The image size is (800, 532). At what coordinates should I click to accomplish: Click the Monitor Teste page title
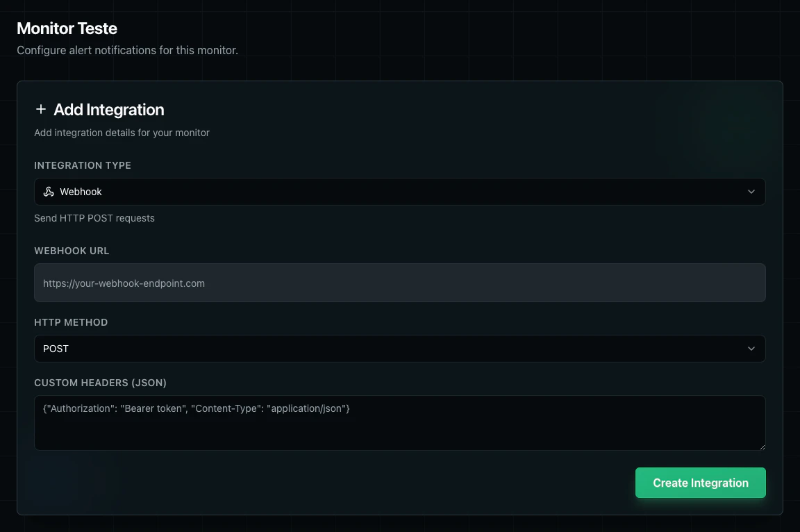tap(67, 28)
